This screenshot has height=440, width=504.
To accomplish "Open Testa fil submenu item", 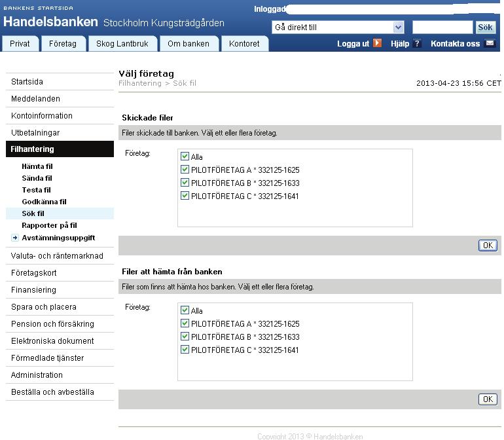I will pyautogui.click(x=36, y=190).
